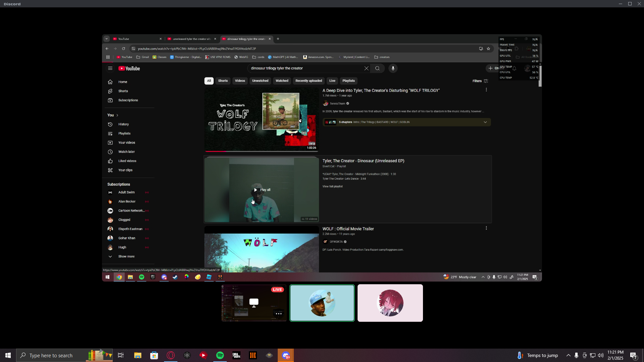
Task: Click the YouTube search magnifier icon
Action: (x=377, y=68)
